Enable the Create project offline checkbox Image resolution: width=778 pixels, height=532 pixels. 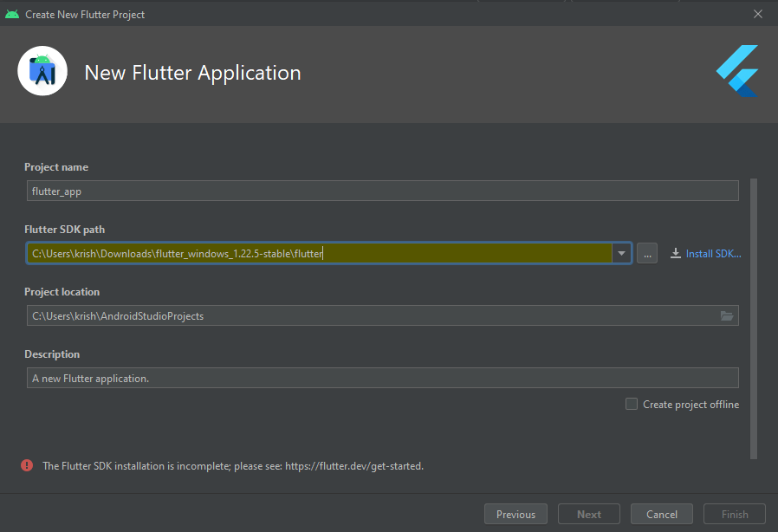[631, 404]
